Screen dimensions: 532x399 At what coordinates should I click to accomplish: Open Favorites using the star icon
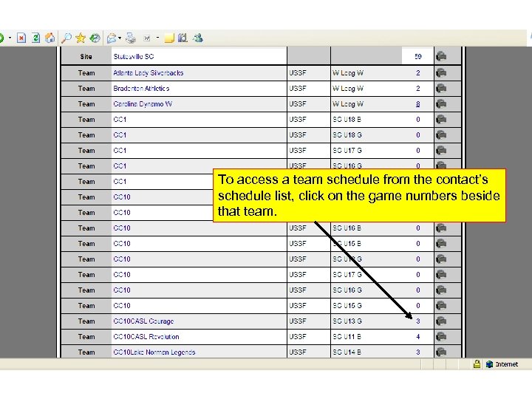pyautogui.click(x=81, y=38)
